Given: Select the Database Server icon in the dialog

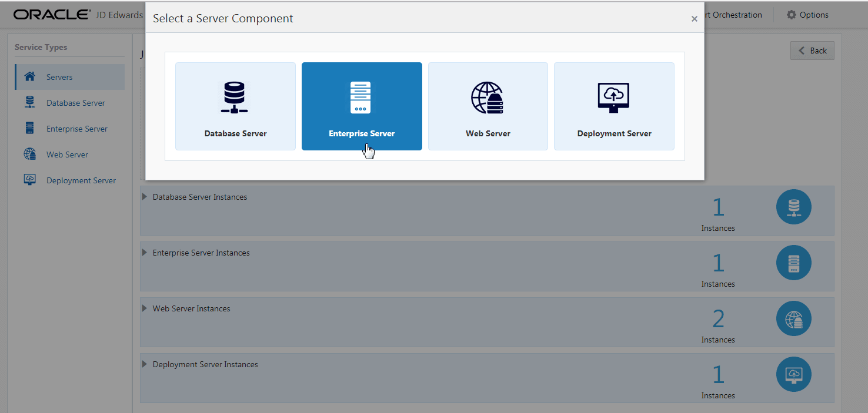Looking at the screenshot, I should coord(235,98).
